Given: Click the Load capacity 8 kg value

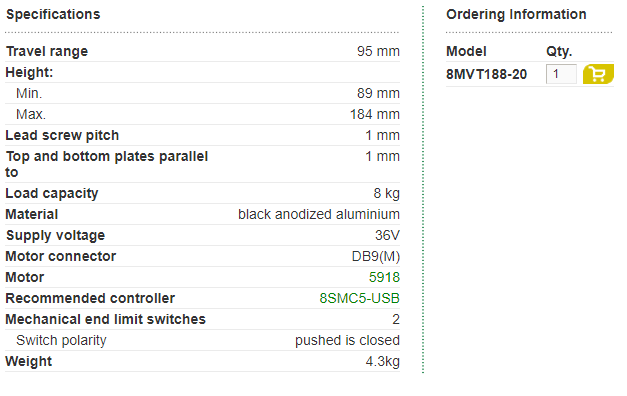Looking at the screenshot, I should pos(386,194).
